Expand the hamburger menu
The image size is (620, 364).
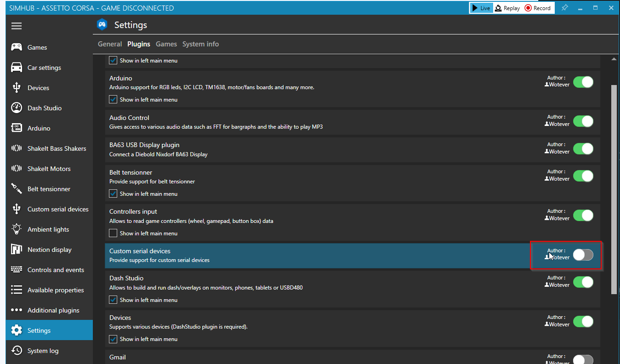point(16,26)
